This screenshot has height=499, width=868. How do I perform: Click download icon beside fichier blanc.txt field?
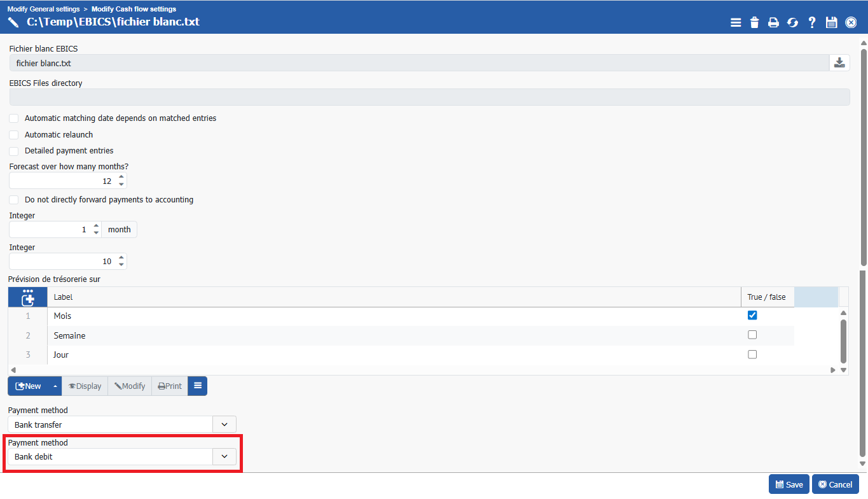pos(839,63)
